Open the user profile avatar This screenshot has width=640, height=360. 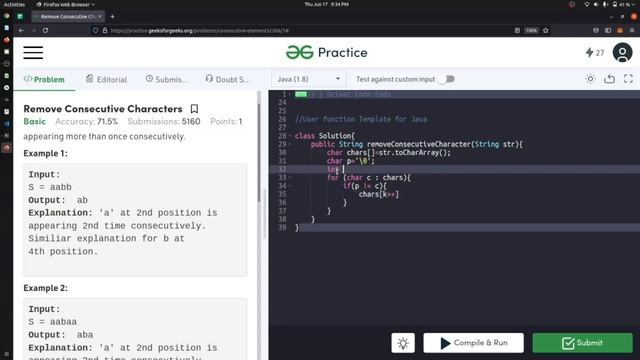(x=622, y=53)
